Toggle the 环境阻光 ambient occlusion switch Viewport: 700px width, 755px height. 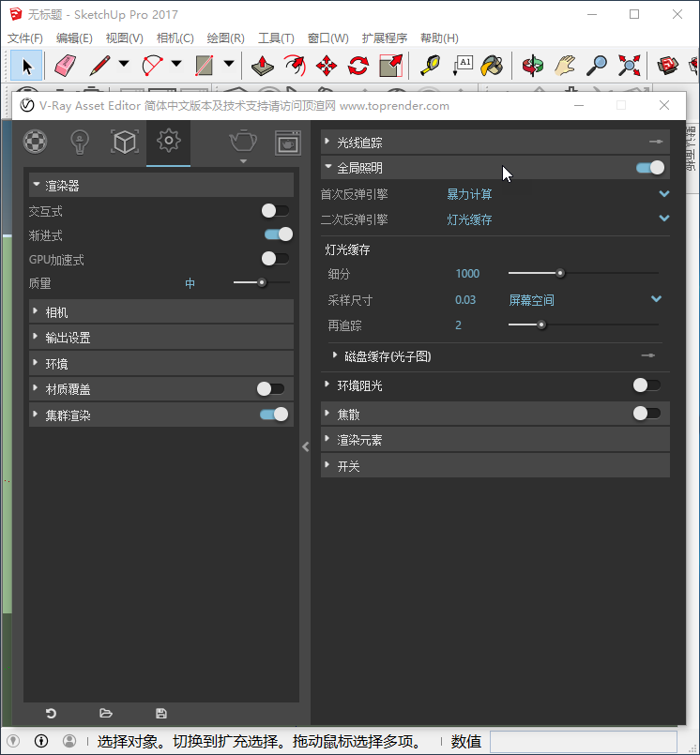click(x=647, y=385)
